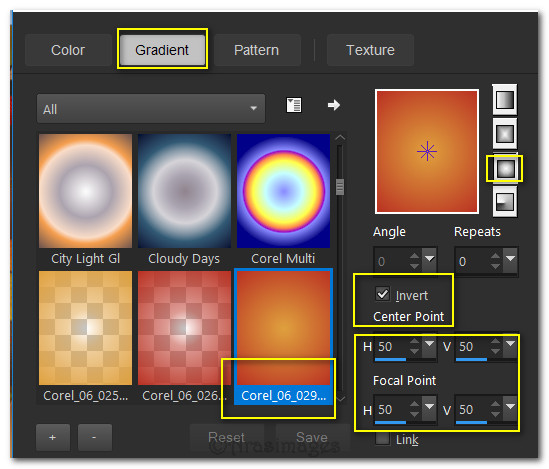
Task: Click the Save button
Action: (x=312, y=437)
